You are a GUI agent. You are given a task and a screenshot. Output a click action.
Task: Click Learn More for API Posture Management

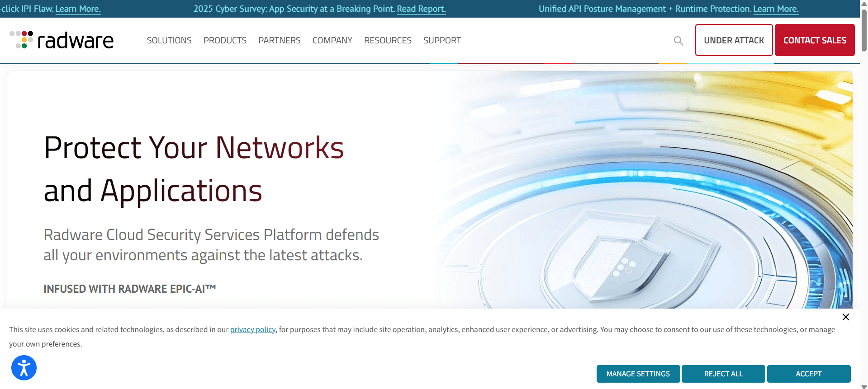[775, 9]
